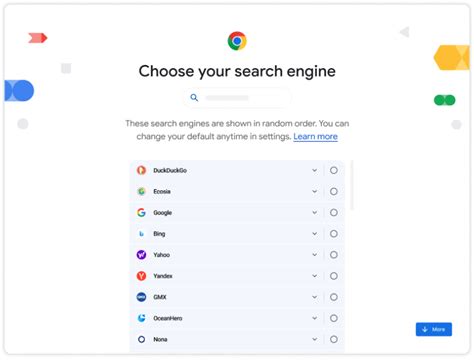Screen dimensions: 474x361
Task: Open the Learn more link
Action: (x=315, y=137)
